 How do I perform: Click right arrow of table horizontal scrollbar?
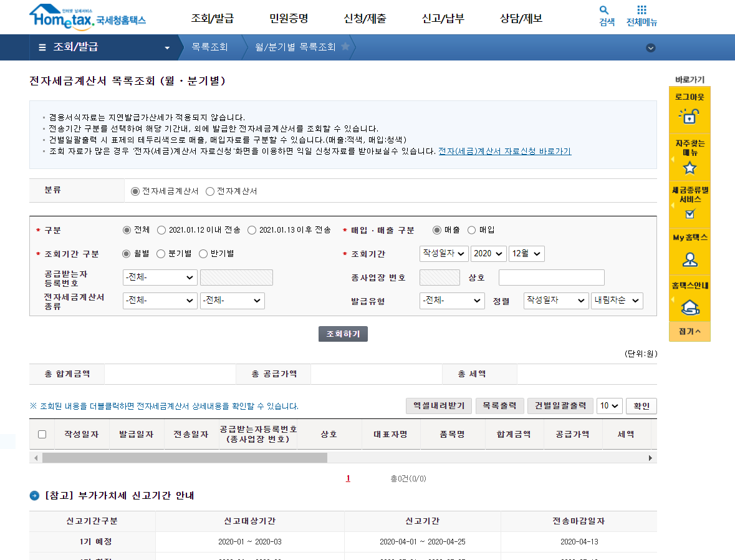pyautogui.click(x=650, y=458)
